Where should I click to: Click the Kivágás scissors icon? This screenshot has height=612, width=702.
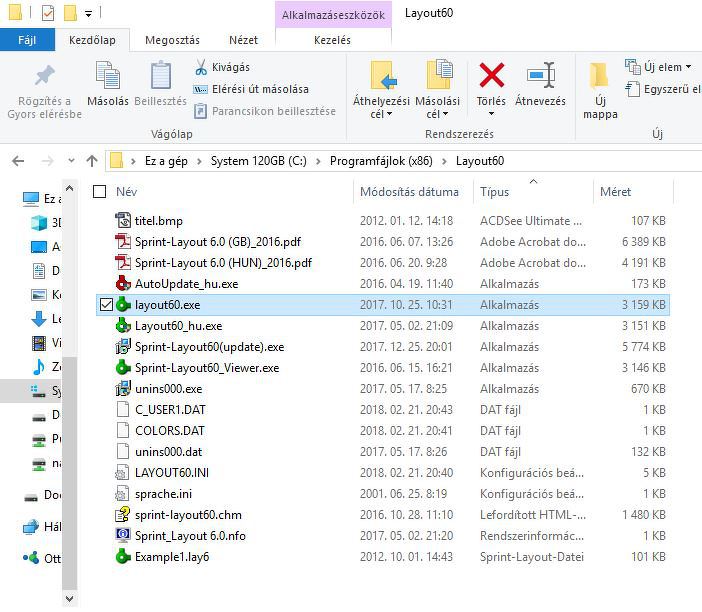(x=201, y=68)
